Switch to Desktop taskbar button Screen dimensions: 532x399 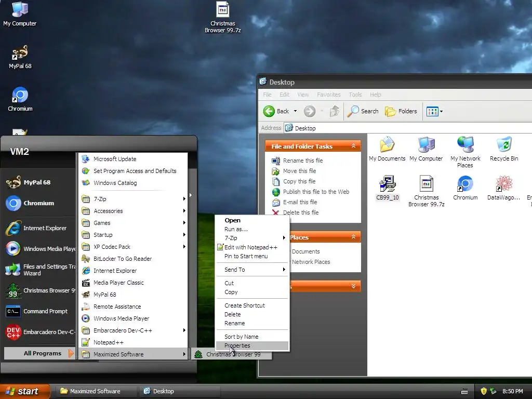180,391
